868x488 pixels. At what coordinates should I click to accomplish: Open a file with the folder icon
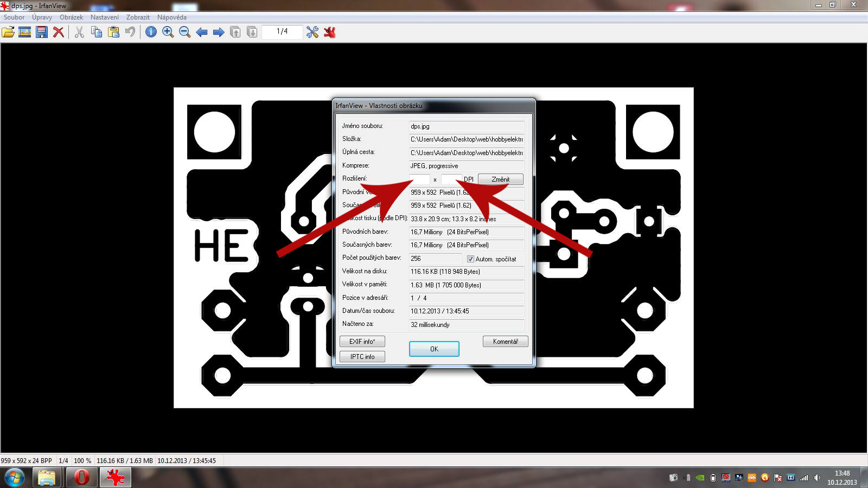coord(8,32)
